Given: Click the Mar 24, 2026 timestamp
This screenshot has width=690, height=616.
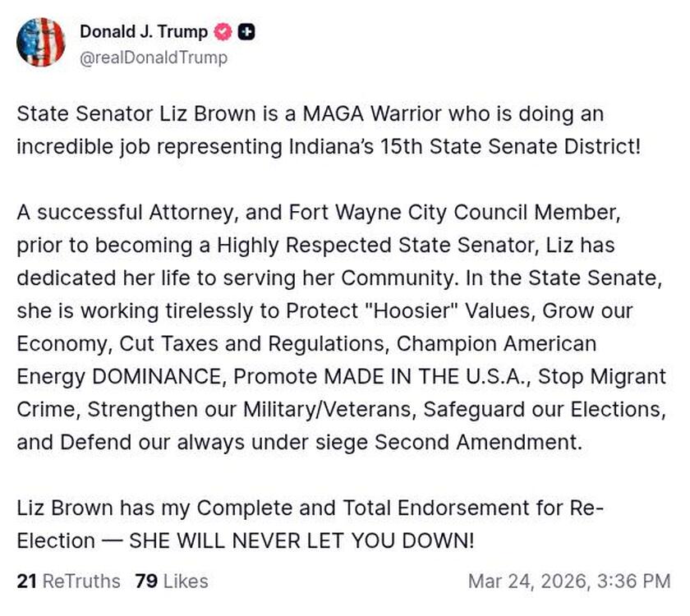Looking at the screenshot, I should (x=569, y=582).
